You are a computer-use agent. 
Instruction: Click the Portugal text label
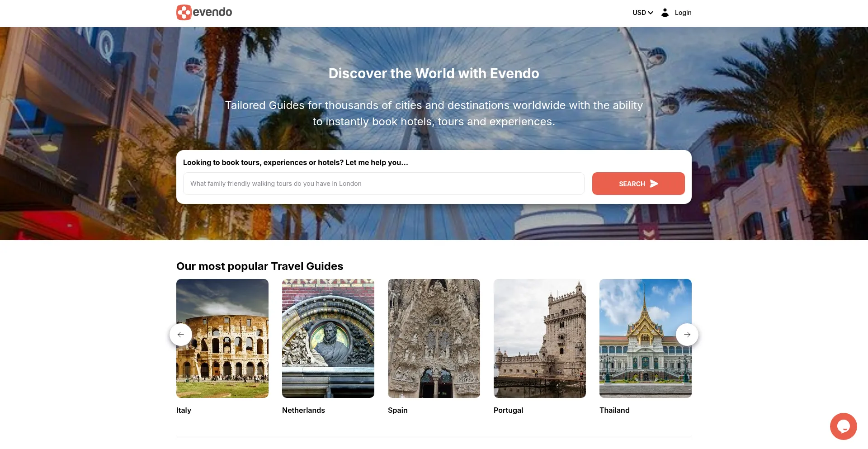[508, 410]
